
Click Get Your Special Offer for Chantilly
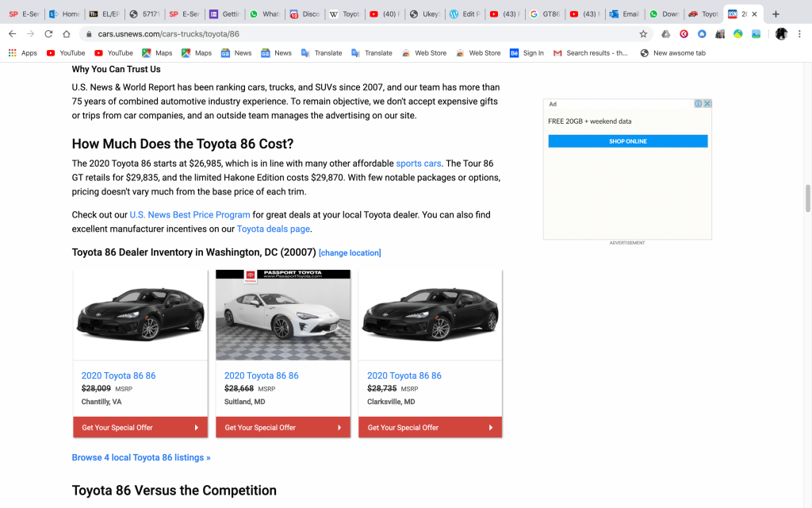140,428
